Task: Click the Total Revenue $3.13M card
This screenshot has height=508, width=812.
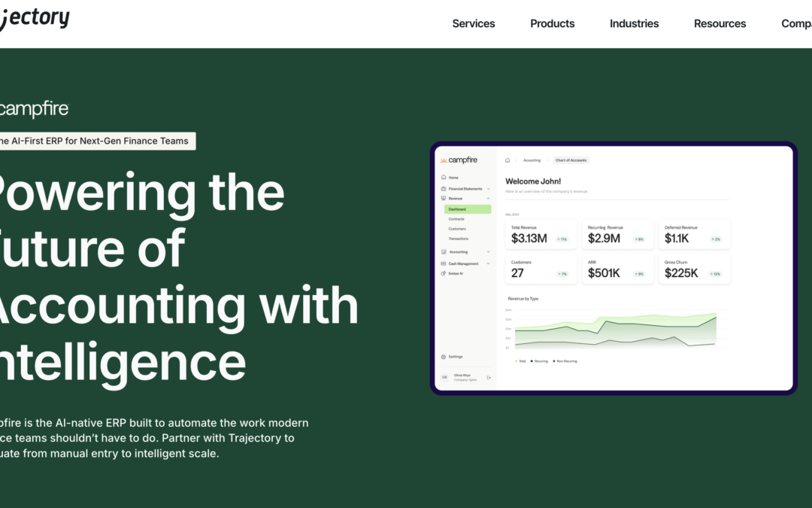Action: tap(541, 235)
